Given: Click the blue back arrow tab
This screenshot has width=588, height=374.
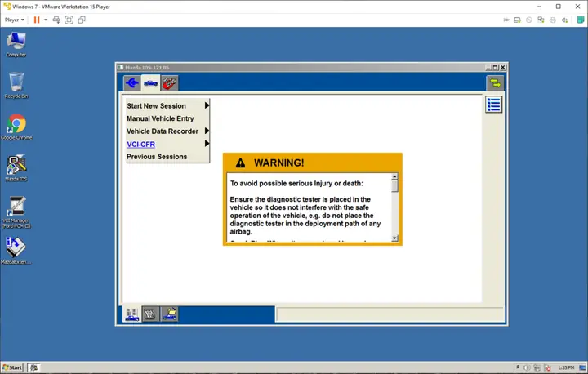Looking at the screenshot, I should [132, 82].
